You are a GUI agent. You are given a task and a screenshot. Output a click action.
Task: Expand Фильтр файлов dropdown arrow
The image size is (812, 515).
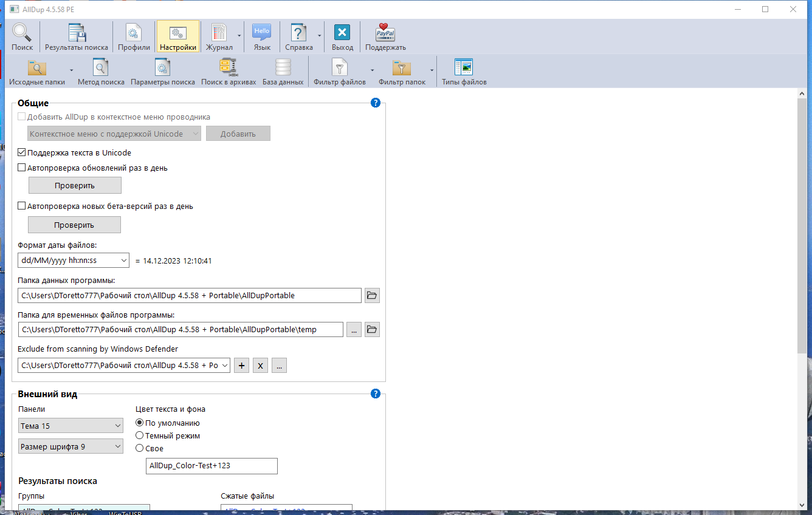[x=372, y=70]
